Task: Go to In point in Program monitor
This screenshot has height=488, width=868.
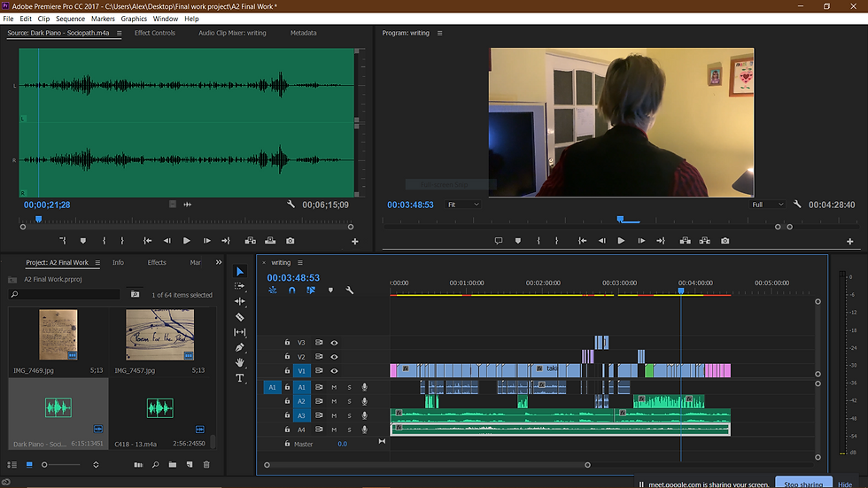Action: (x=583, y=241)
